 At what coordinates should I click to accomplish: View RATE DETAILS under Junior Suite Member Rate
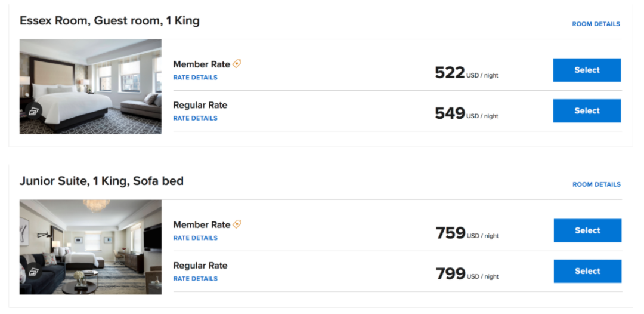196,238
